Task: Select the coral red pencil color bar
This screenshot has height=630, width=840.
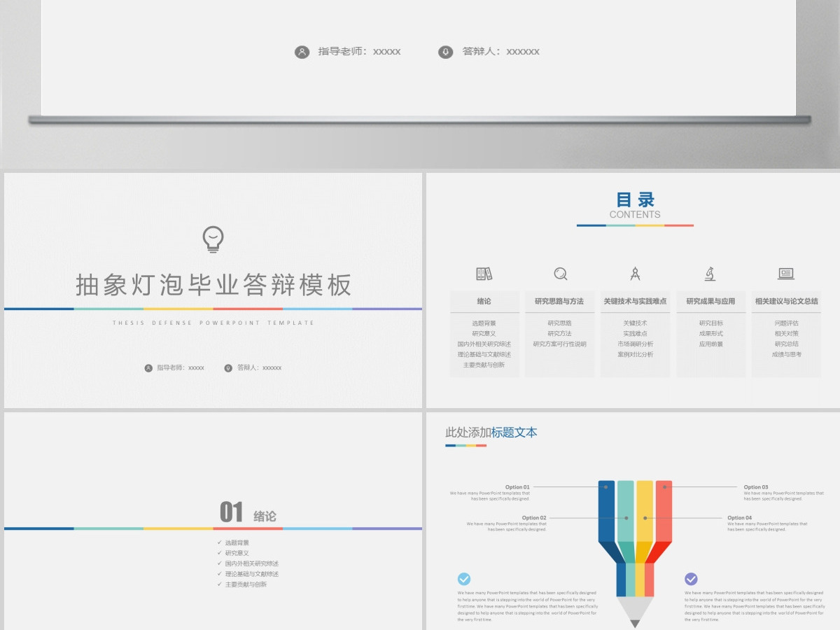Action: click(664, 511)
